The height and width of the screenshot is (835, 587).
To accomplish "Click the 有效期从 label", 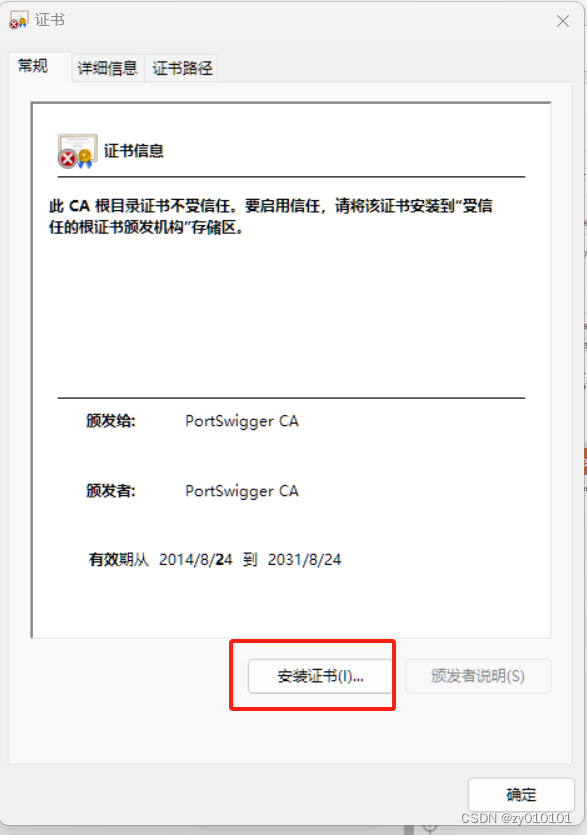I will point(118,560).
